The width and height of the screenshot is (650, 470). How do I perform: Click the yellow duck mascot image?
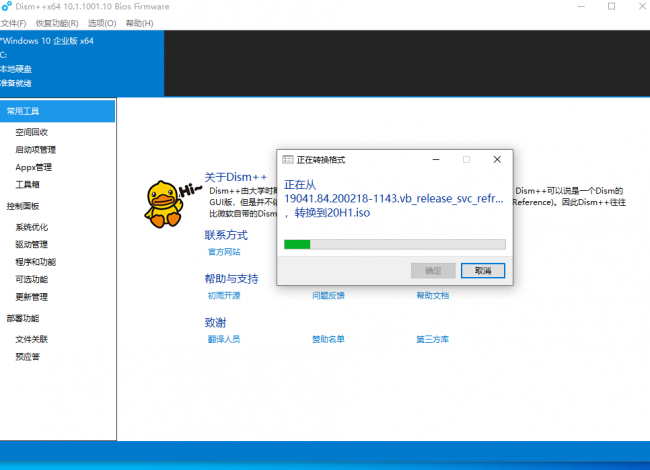(163, 204)
